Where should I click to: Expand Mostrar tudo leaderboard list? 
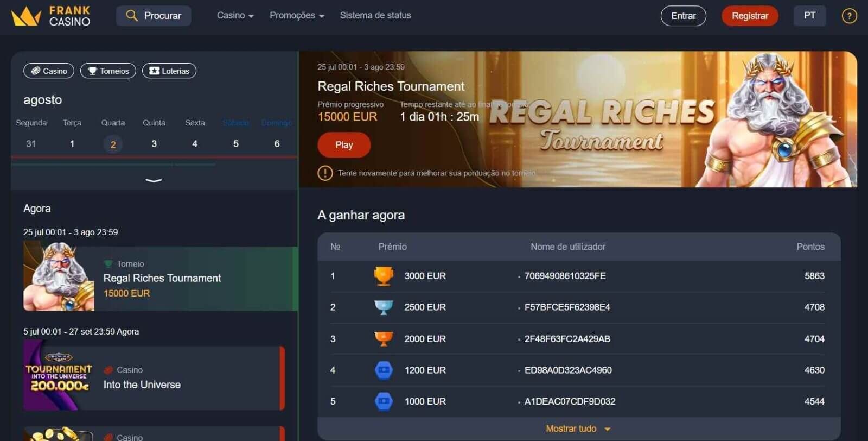578,429
